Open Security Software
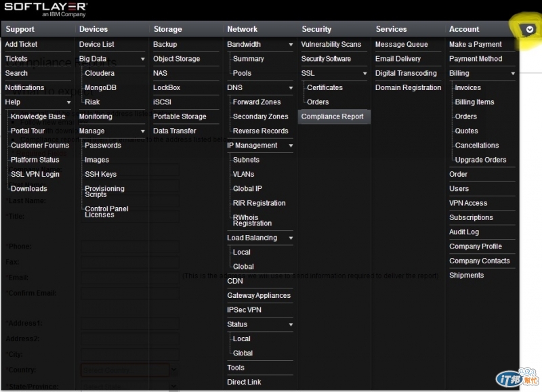This screenshot has width=542, height=392. pos(326,59)
